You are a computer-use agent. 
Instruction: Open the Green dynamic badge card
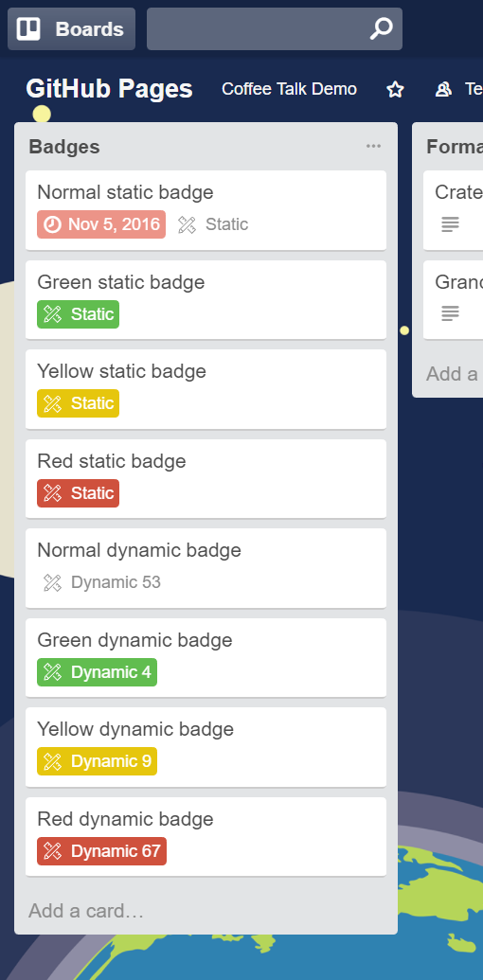click(x=206, y=657)
